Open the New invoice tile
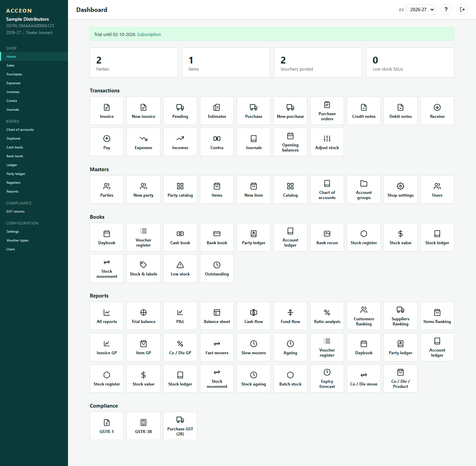 (143, 111)
